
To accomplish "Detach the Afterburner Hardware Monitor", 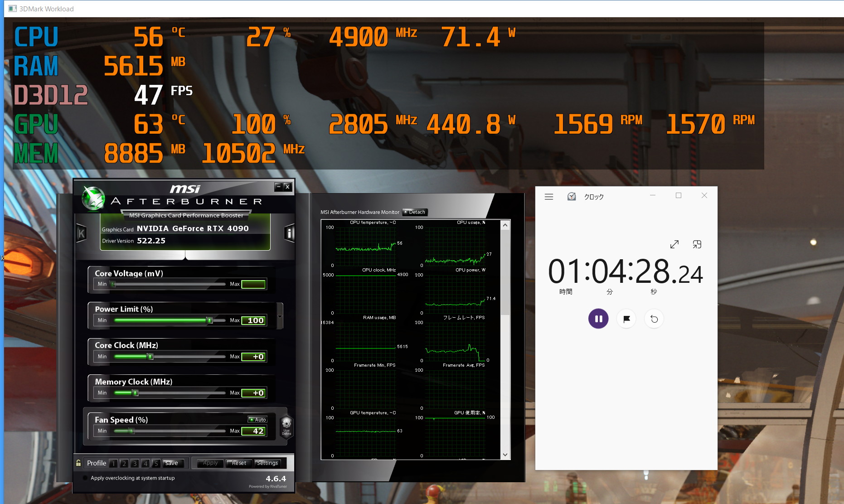I will click(x=415, y=212).
